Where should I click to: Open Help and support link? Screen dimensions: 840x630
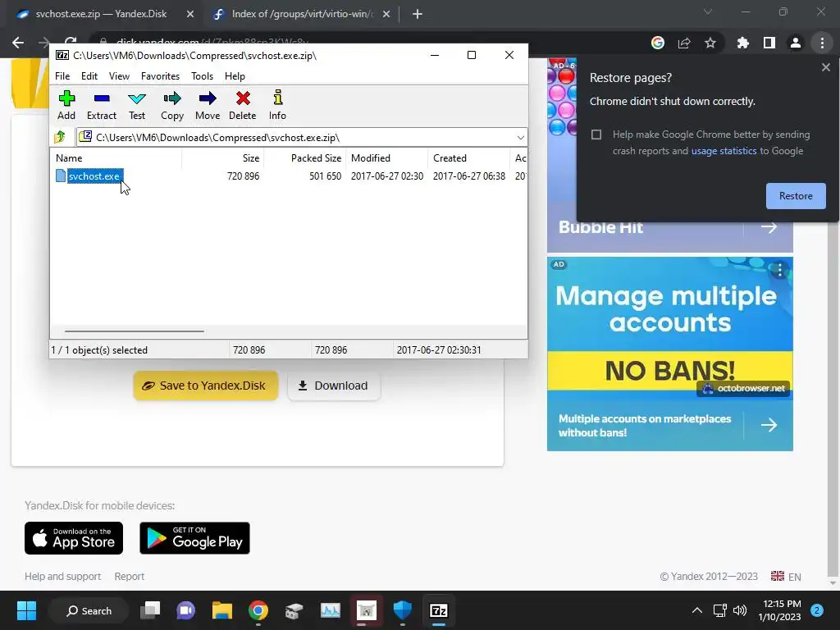click(62, 577)
